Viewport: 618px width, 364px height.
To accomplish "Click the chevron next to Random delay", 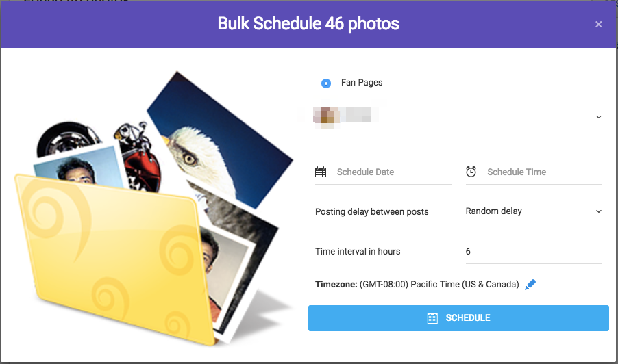I will click(x=598, y=211).
